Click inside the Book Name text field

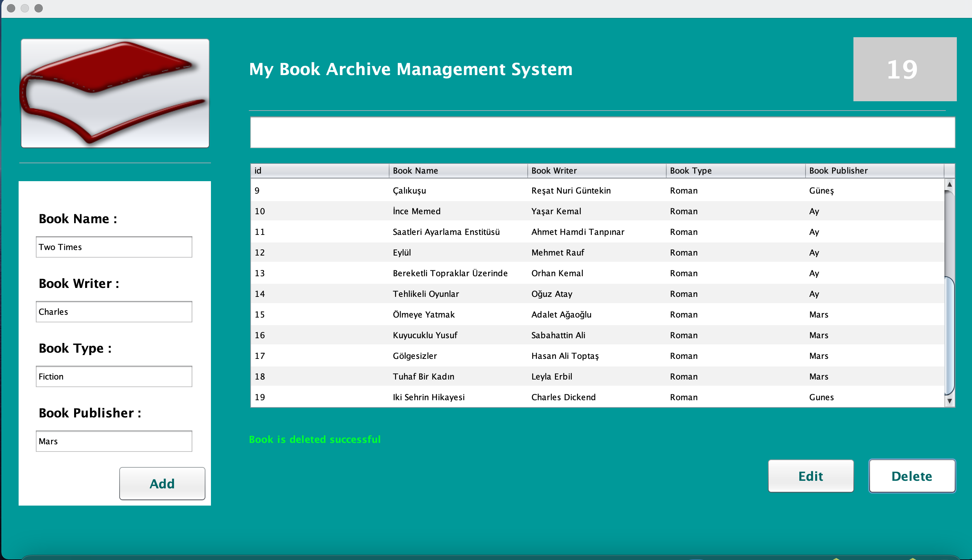click(113, 247)
